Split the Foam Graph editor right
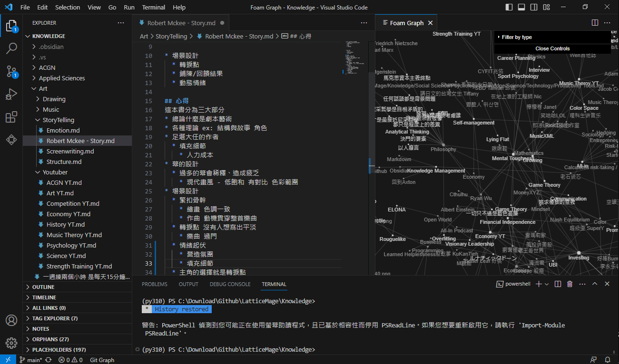Image resolution: width=619 pixels, height=364 pixels. click(x=595, y=23)
